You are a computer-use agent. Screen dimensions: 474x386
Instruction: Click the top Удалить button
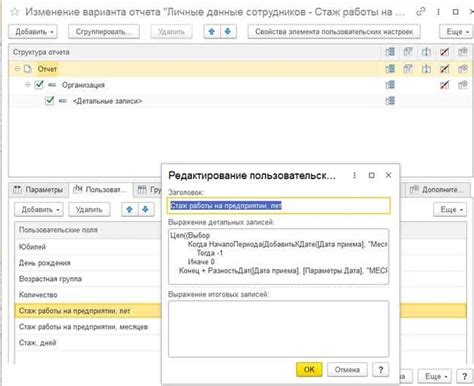pyautogui.click(x=171, y=32)
